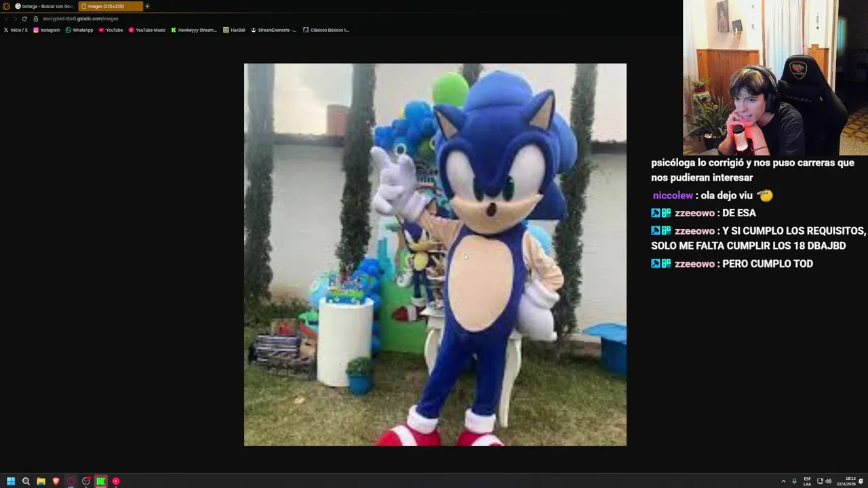Open the HaxBall bookmark
This screenshot has width=868, height=488.
point(234,30)
